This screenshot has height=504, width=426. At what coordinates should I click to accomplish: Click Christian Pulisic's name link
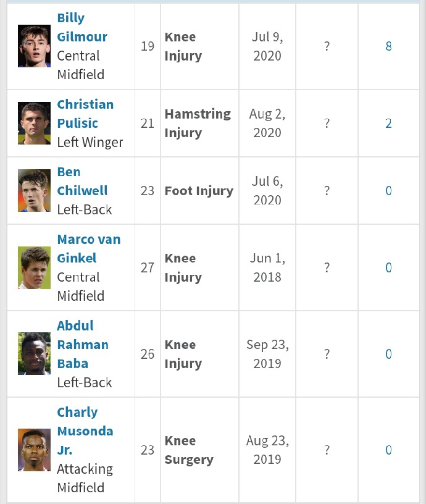(85, 114)
